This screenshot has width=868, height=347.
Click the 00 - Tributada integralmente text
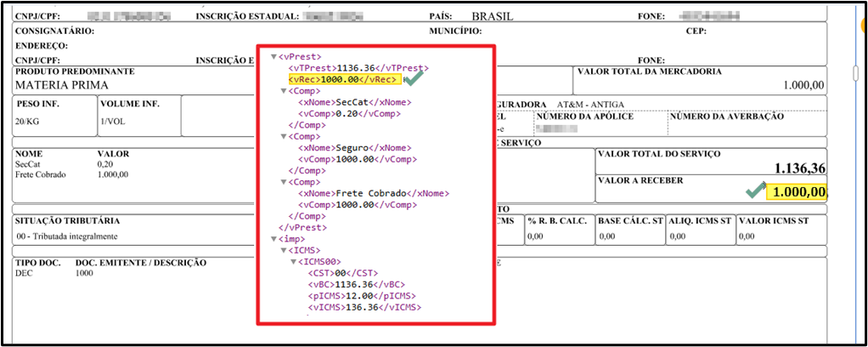coord(67,236)
